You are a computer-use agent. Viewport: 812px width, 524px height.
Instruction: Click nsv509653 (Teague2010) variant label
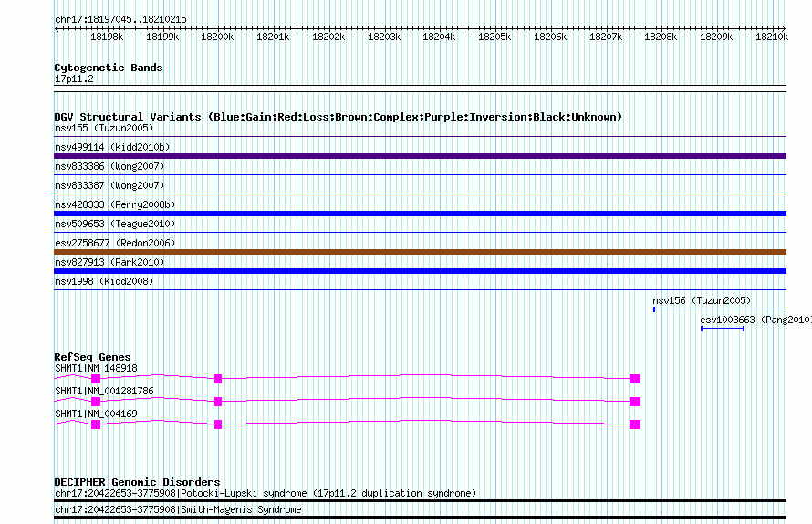(x=115, y=224)
